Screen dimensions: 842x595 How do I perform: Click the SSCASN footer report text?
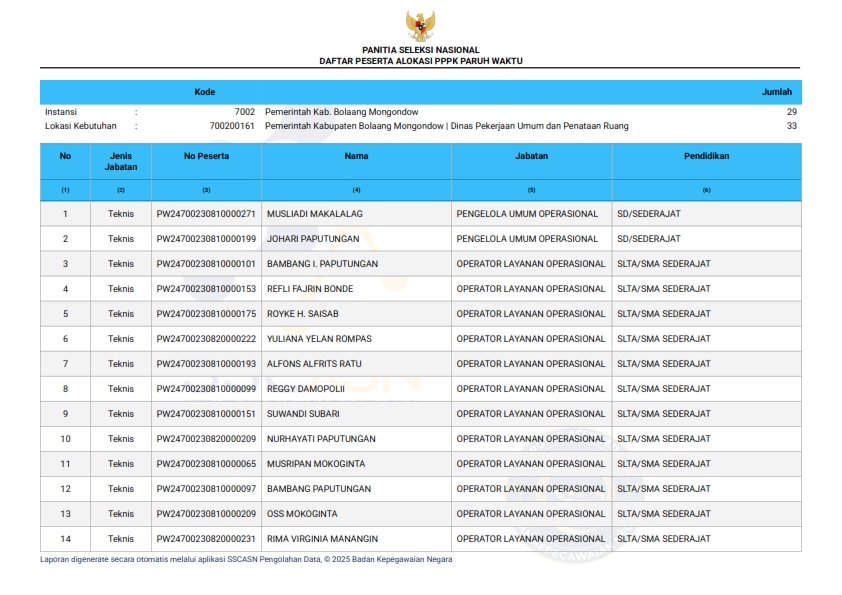tap(246, 559)
